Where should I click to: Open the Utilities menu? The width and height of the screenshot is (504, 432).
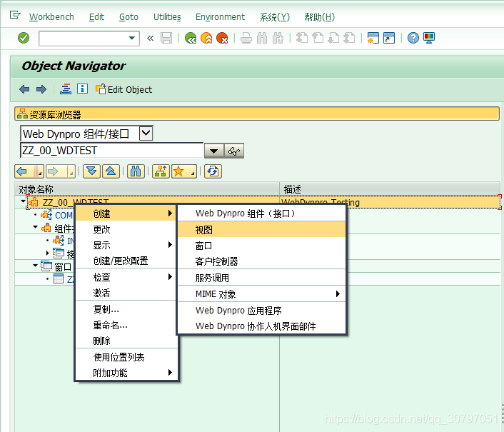click(167, 16)
